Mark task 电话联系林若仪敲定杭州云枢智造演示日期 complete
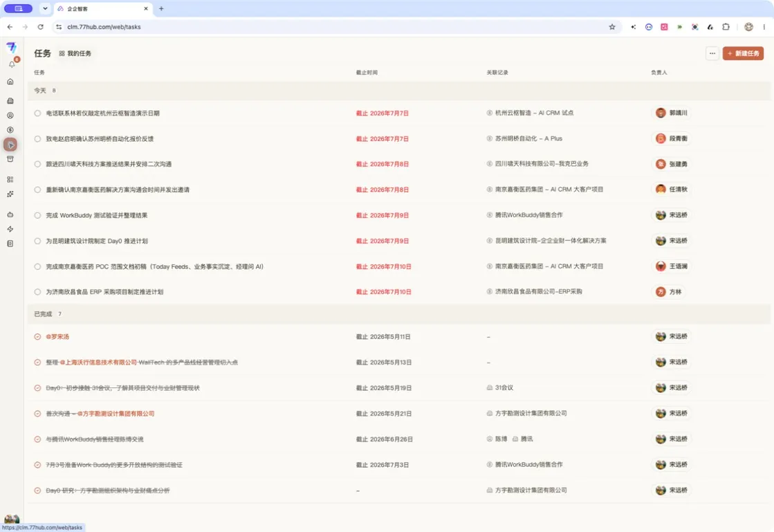This screenshot has width=774, height=532. [37, 113]
